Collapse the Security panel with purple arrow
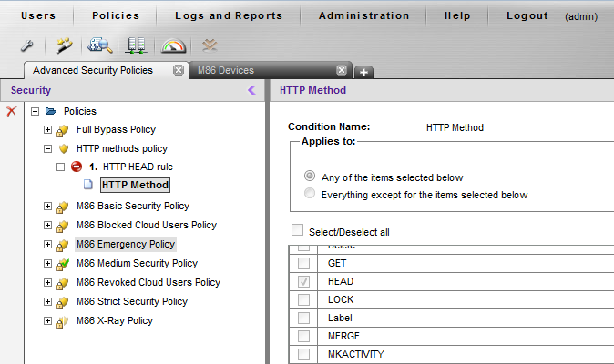614x364 pixels. pos(252,90)
